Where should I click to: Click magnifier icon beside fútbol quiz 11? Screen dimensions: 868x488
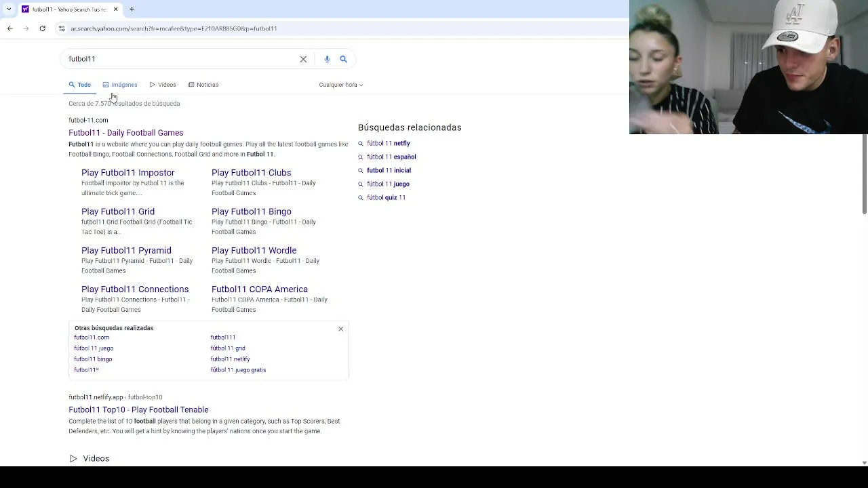tap(361, 198)
